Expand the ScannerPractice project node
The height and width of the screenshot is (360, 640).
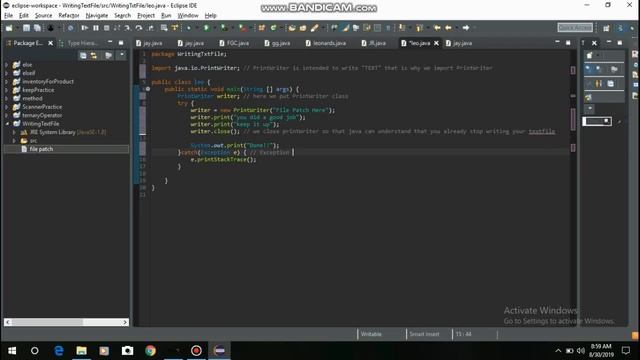point(7,107)
